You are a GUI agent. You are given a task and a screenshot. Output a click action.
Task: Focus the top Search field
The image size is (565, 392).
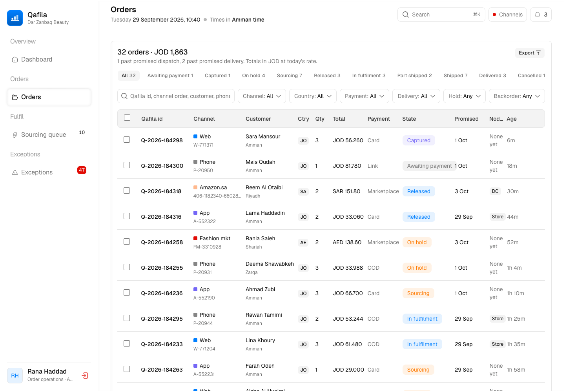[441, 15]
